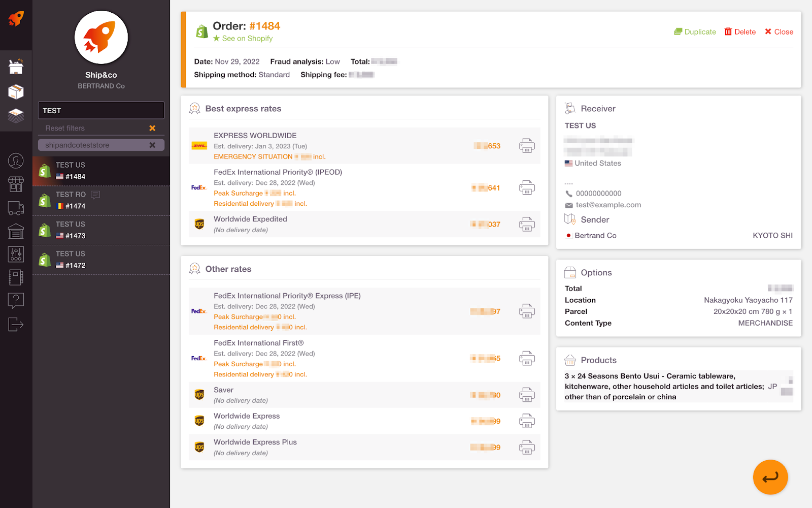Remove the shipandcoteststore filter tag

152,145
